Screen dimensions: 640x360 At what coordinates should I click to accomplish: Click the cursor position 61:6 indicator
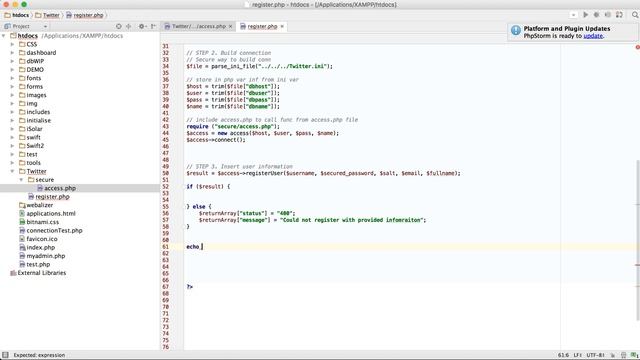tap(563, 355)
